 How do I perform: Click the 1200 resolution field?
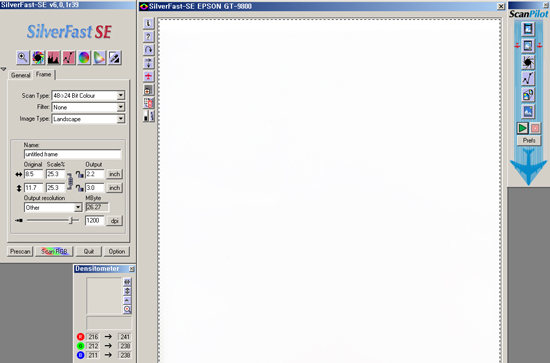(95, 221)
